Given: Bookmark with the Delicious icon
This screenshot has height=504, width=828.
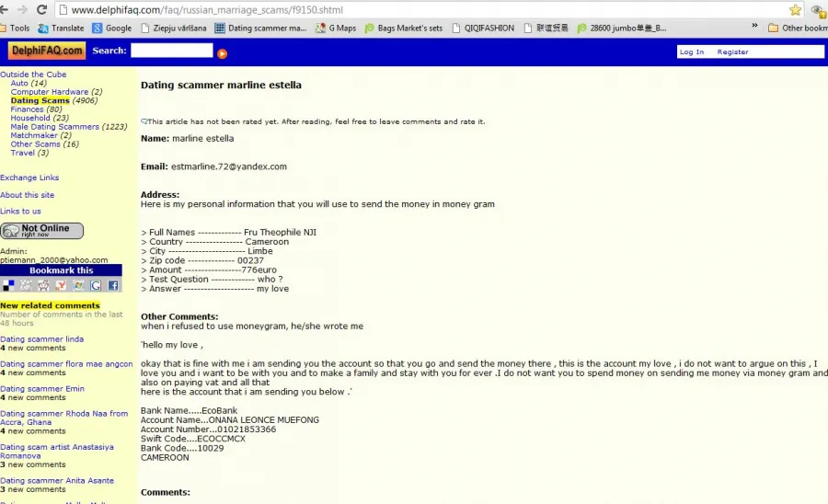Looking at the screenshot, I should (x=8, y=285).
